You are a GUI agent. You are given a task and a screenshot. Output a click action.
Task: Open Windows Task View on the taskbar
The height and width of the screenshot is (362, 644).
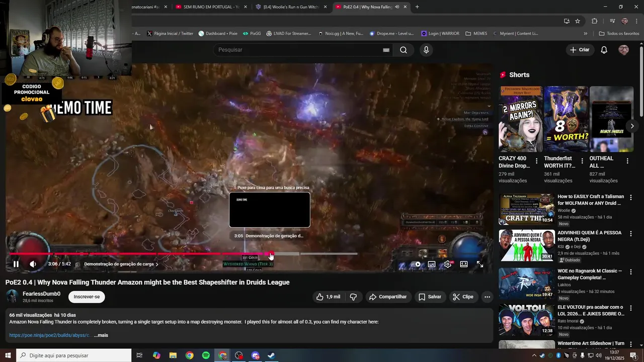(x=139, y=355)
